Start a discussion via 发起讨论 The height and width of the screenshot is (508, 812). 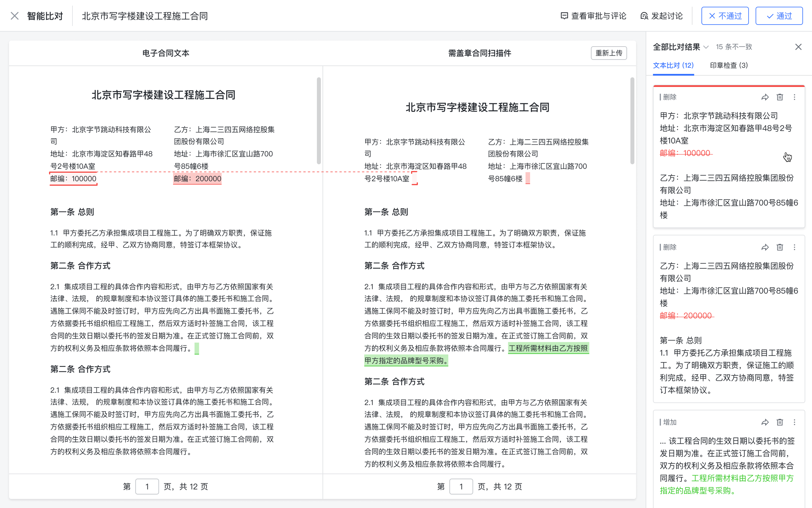(x=661, y=16)
